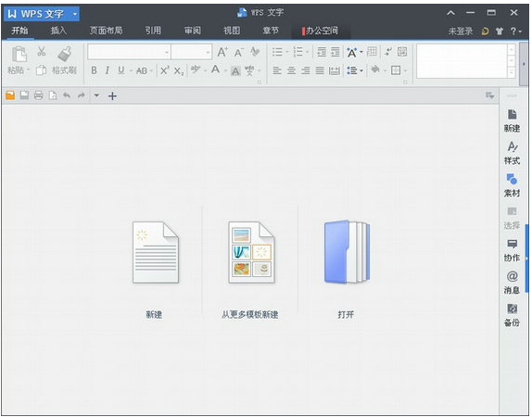Image resolution: width=532 pixels, height=417 pixels.
Task: Toggle Subscript X₂ button
Action: (179, 70)
